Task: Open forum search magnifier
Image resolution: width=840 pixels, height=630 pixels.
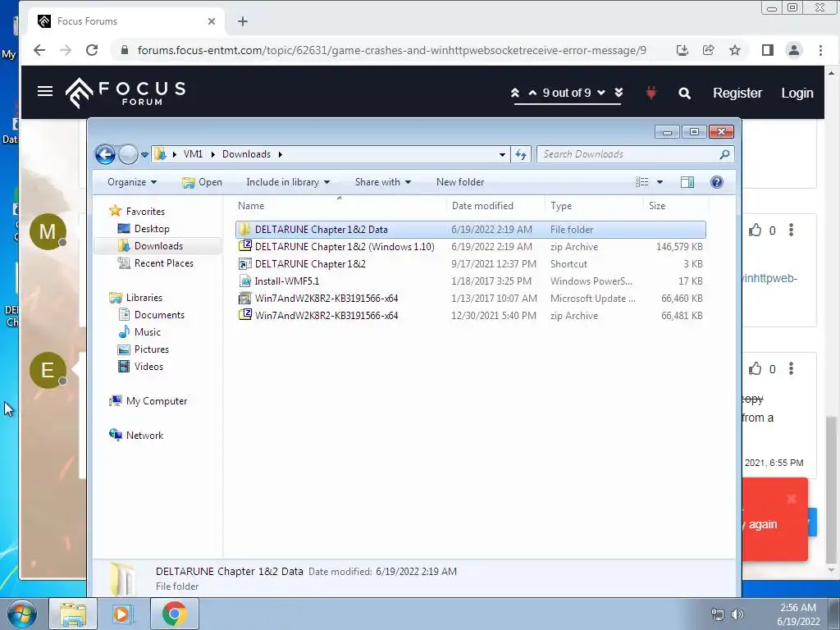Action: click(x=684, y=94)
